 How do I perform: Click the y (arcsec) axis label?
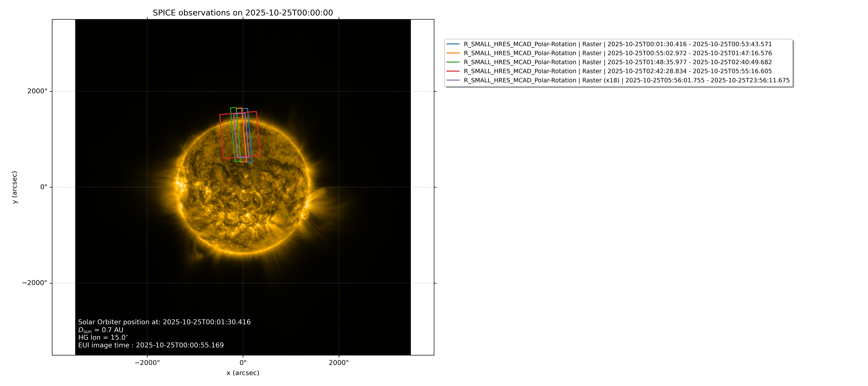click(x=14, y=187)
